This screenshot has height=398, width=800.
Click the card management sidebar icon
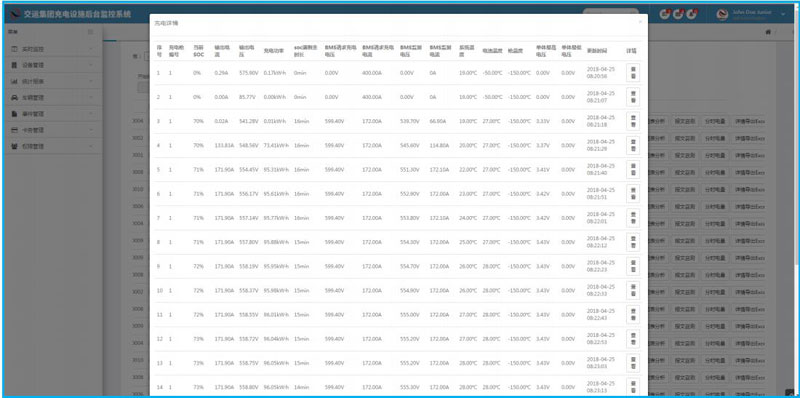pos(14,130)
